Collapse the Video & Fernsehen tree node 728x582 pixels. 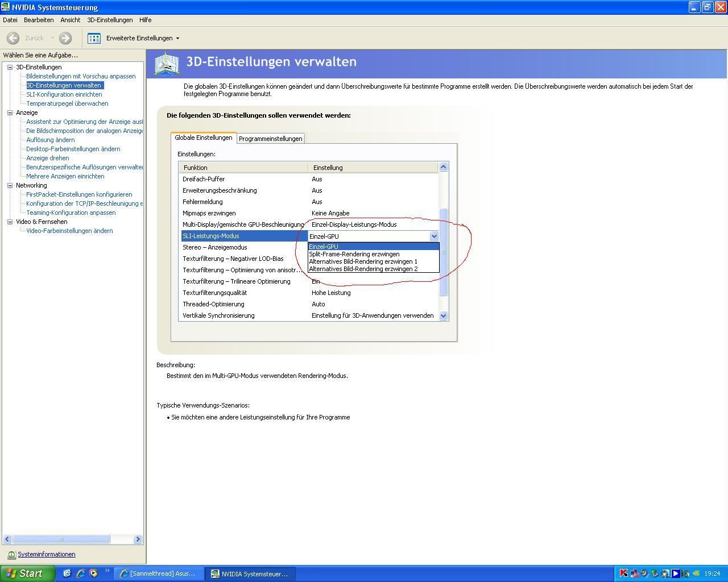10,222
